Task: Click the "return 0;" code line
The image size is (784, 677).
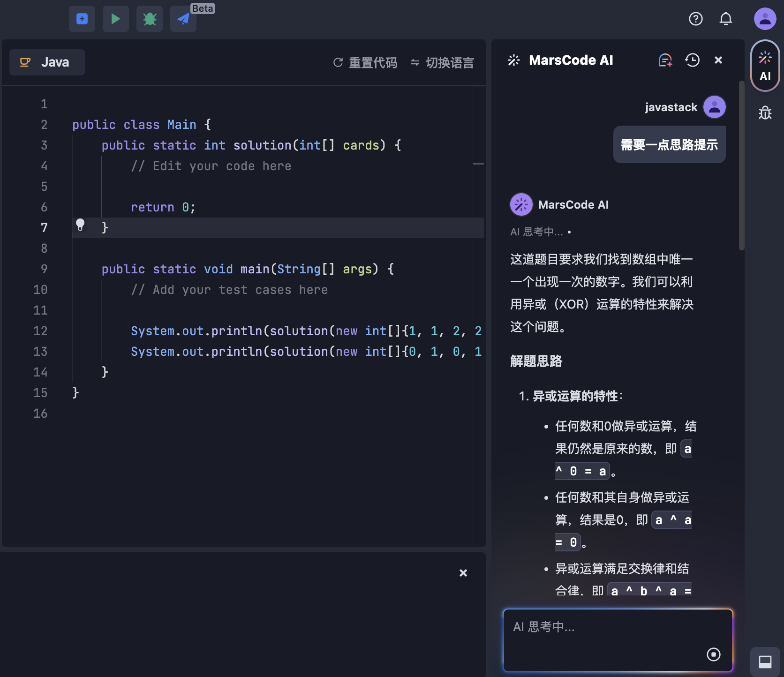Action: point(163,207)
